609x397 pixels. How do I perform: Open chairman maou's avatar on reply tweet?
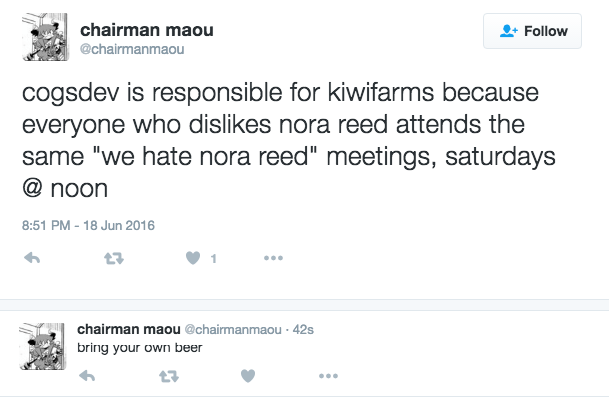click(x=42, y=346)
